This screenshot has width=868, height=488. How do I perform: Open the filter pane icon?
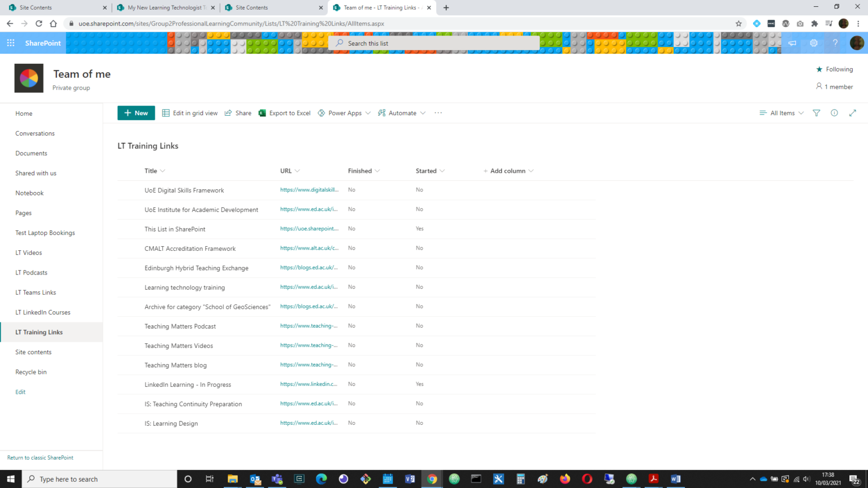(816, 113)
